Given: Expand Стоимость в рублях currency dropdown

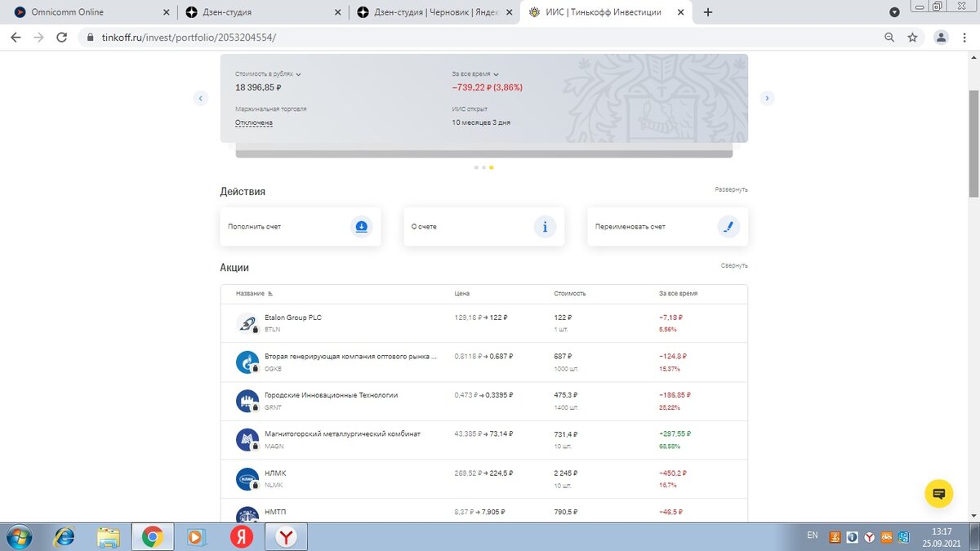Looking at the screenshot, I should click(268, 73).
